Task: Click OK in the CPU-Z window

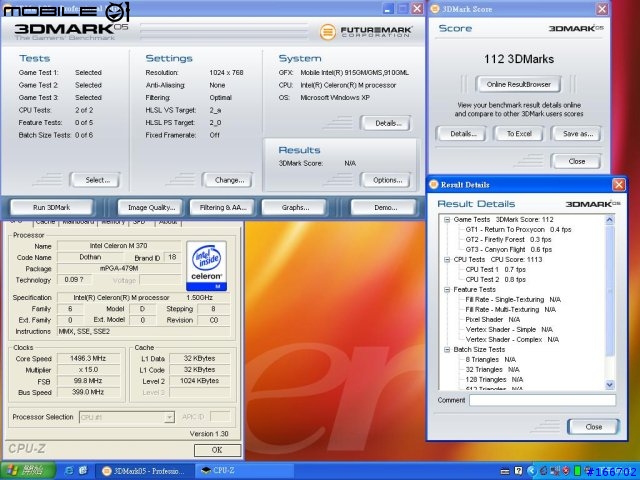Action: [217, 450]
